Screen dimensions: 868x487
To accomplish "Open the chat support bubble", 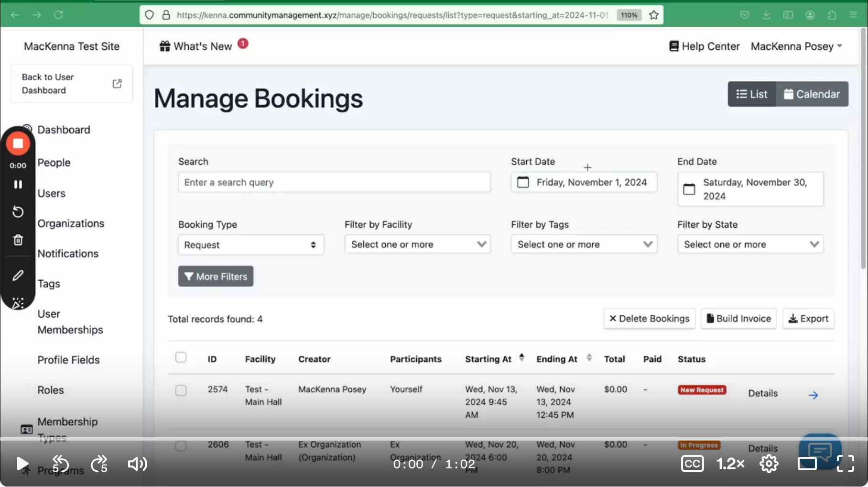I will pyautogui.click(x=820, y=451).
